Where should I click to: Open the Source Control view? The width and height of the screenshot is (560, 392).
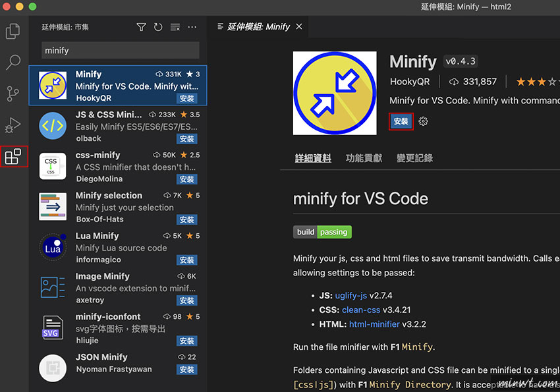[13, 94]
